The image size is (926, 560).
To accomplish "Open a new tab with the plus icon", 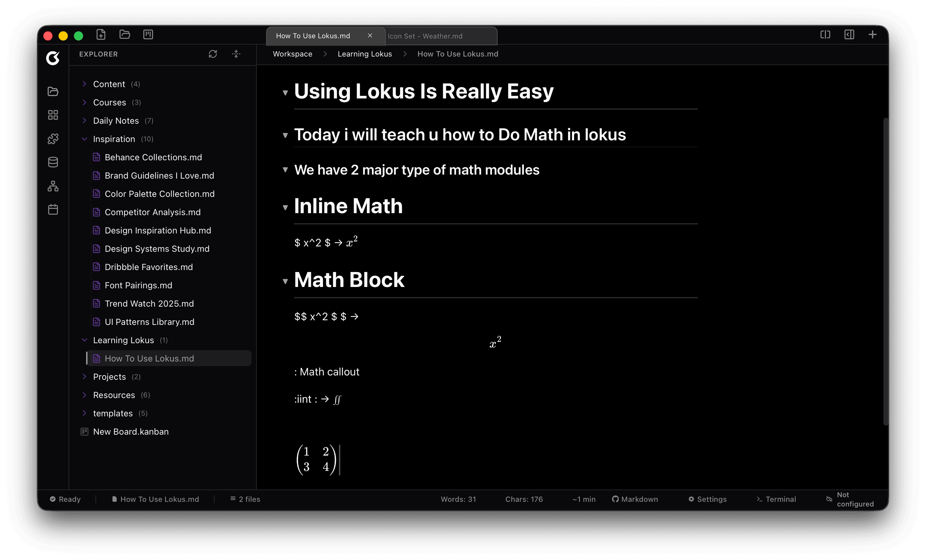I will (x=873, y=34).
